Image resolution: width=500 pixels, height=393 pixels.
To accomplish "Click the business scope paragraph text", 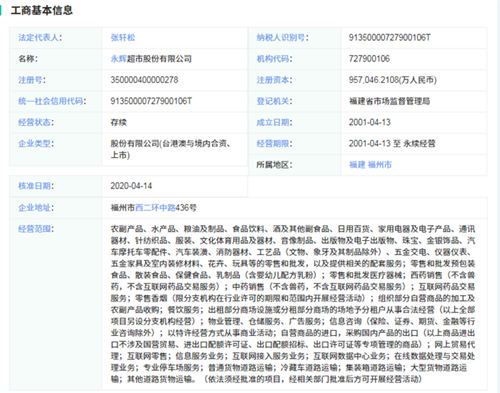I will 293,304.
